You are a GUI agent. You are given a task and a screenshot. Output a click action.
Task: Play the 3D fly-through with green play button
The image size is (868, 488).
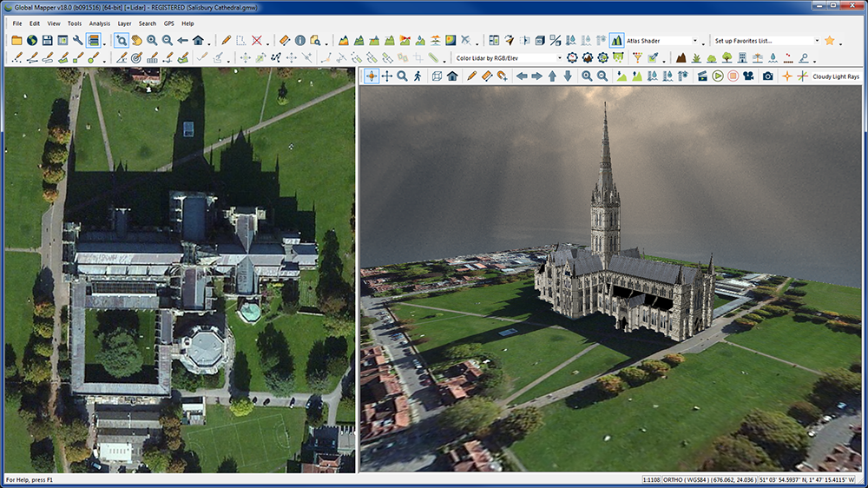[718, 76]
